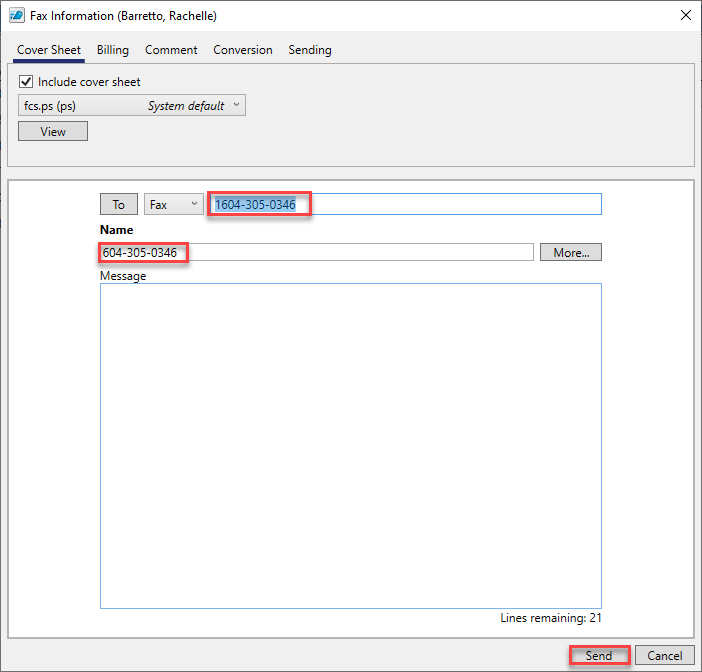Image resolution: width=702 pixels, height=672 pixels.
Task: Click the More... button beside Name
Action: point(570,253)
